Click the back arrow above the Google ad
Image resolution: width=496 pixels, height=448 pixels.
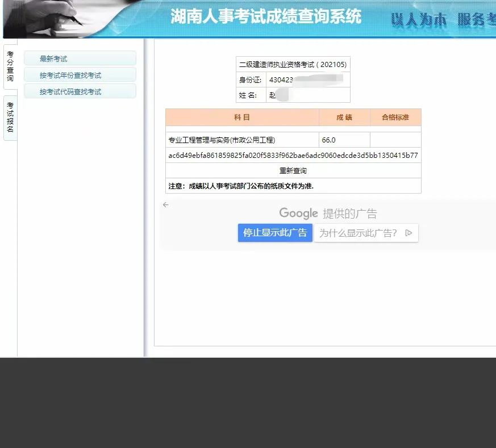(165, 204)
